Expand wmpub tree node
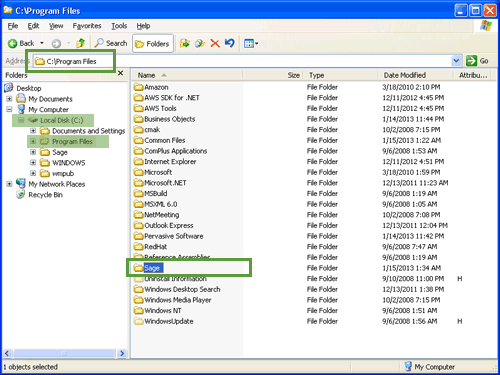 pyautogui.click(x=33, y=173)
